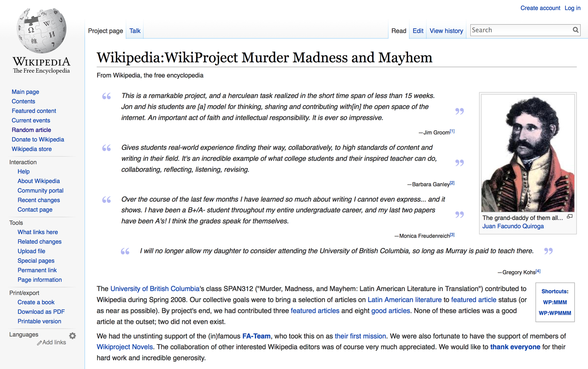Screen dimensions: 588x369
Task: Enlarge the portrait via the magnify icon
Action: point(570,216)
